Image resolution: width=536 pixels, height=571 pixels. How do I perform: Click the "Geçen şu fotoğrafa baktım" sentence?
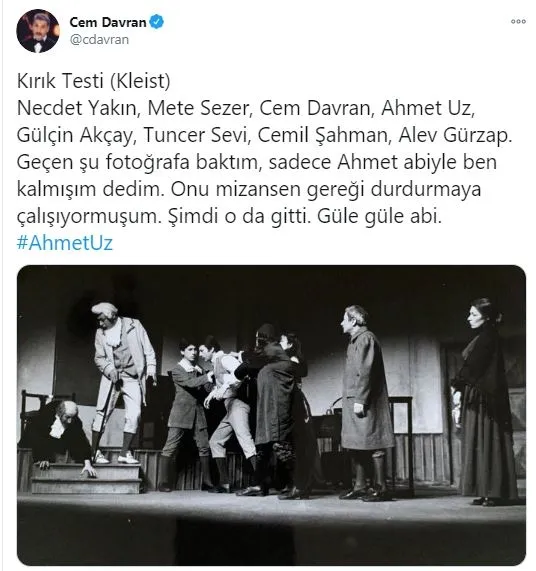click(x=139, y=162)
